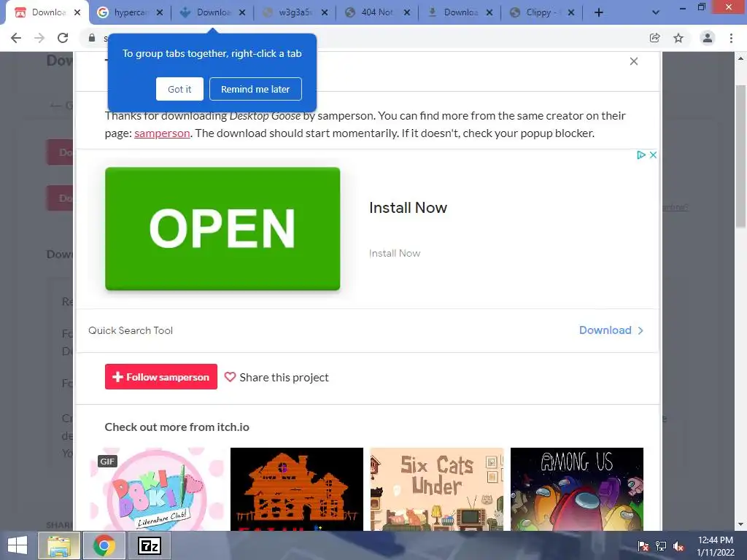The height and width of the screenshot is (560, 747).
Task: Click the share page icon in address bar
Action: click(x=654, y=38)
